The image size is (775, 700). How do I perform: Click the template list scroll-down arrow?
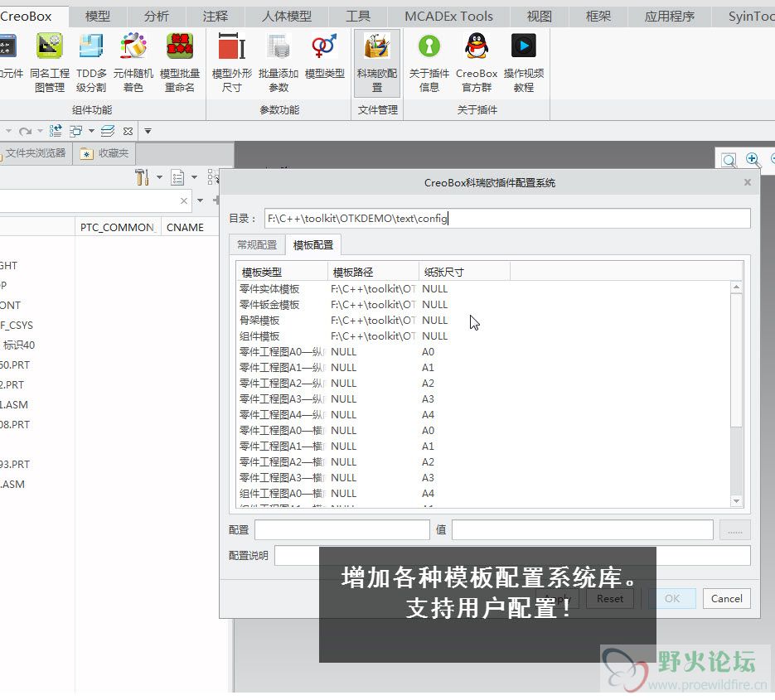tap(736, 501)
